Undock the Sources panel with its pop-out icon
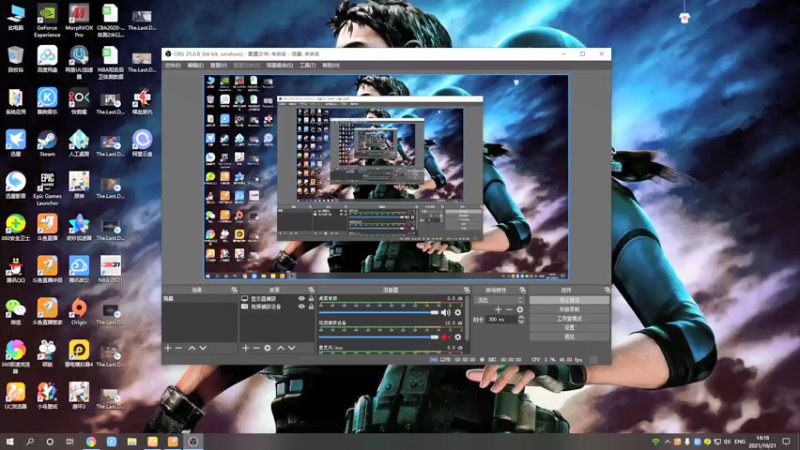 pos(311,290)
